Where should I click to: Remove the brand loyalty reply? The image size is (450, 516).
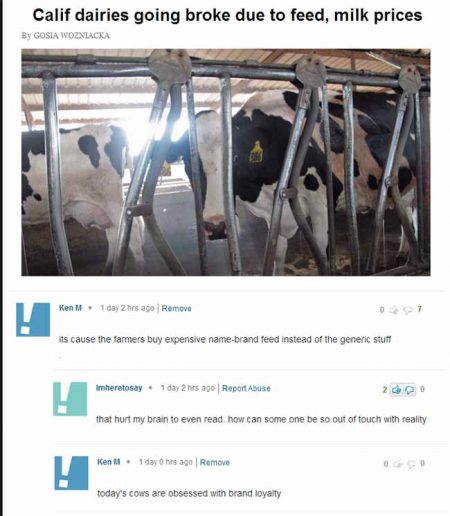(x=215, y=462)
